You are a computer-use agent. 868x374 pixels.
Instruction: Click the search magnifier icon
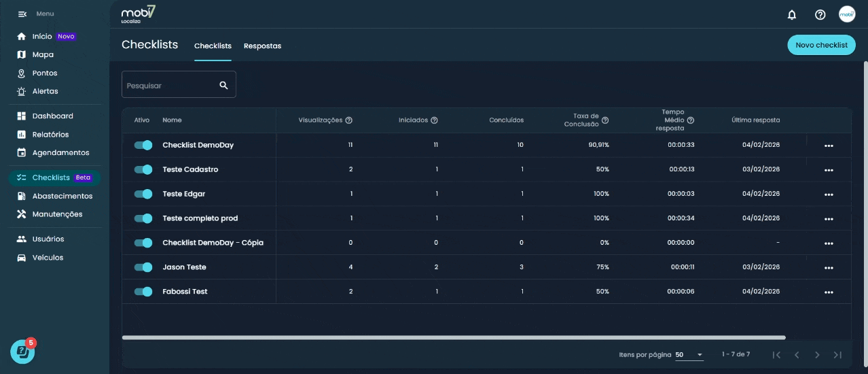pyautogui.click(x=223, y=85)
